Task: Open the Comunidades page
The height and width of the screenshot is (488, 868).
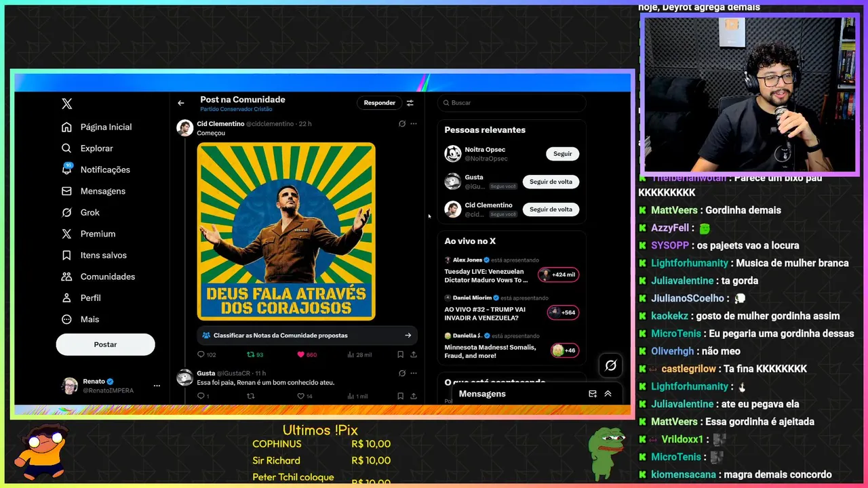Action: [98, 277]
